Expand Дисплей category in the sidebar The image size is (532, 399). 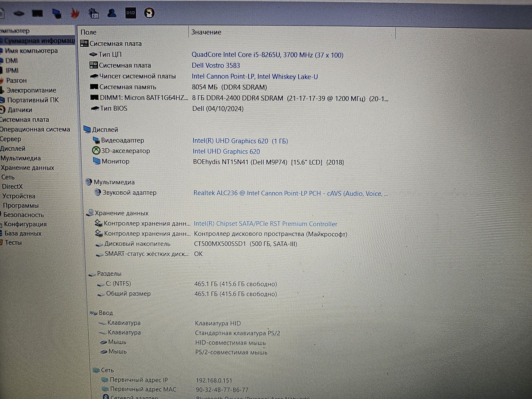[13, 148]
